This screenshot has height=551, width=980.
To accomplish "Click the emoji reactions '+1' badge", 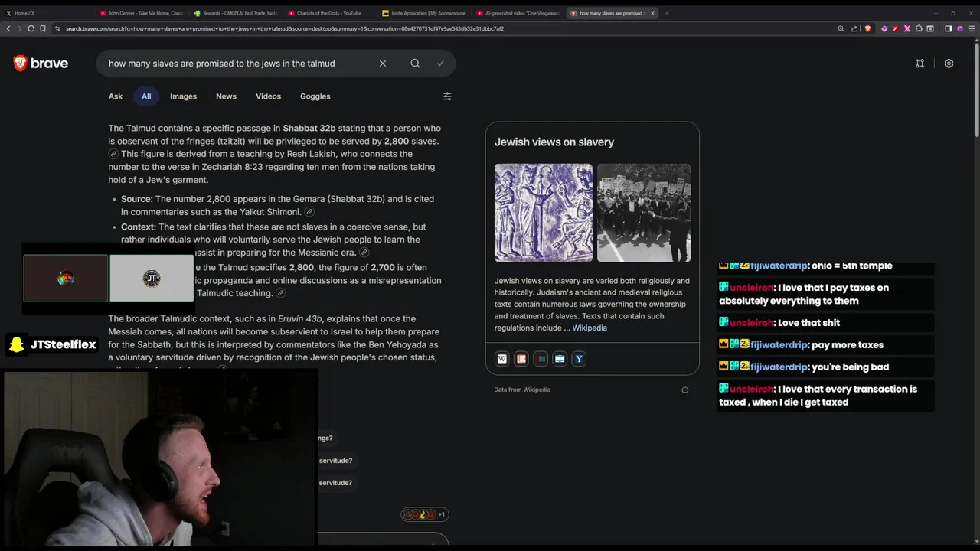I will (x=425, y=514).
